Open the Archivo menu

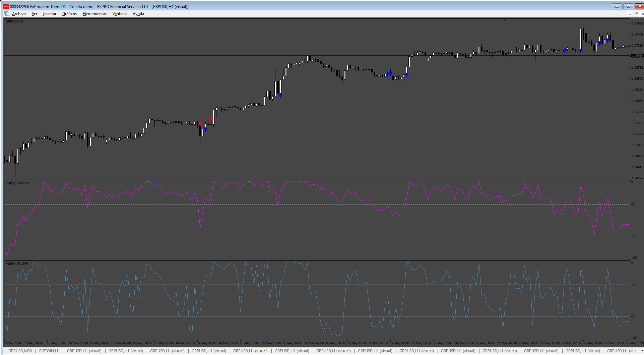click(x=19, y=14)
